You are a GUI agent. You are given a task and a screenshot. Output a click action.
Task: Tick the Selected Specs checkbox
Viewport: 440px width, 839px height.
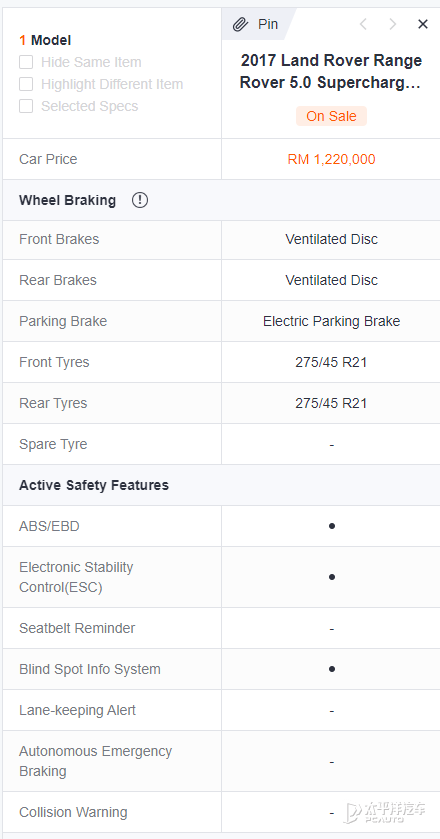coord(26,106)
